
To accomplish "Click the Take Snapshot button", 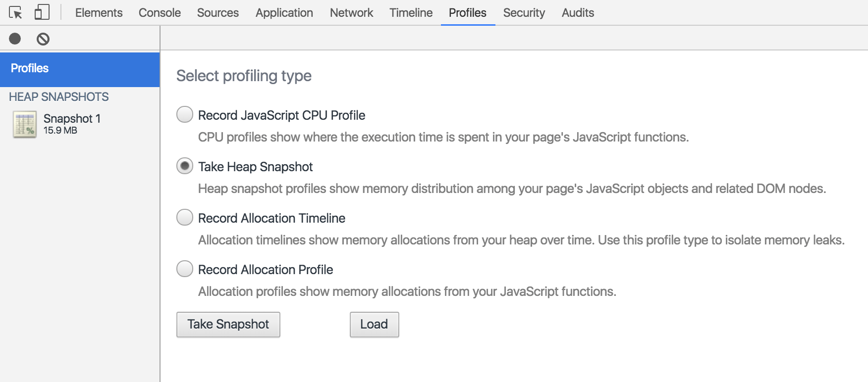I will 228,325.
